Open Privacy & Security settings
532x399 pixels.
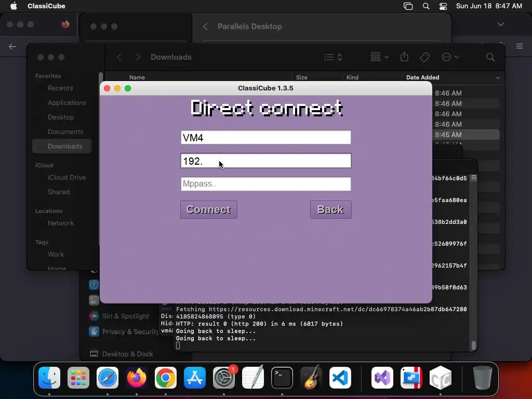124,331
